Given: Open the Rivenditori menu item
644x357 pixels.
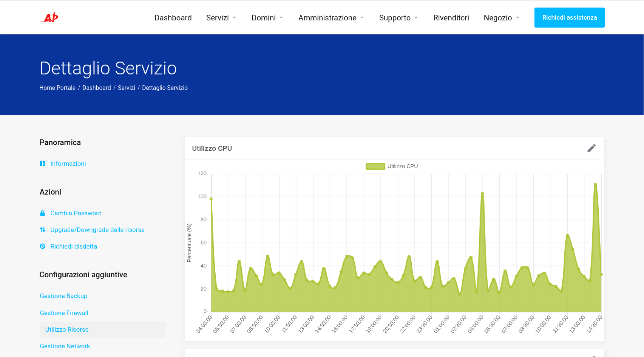Looking at the screenshot, I should [451, 18].
